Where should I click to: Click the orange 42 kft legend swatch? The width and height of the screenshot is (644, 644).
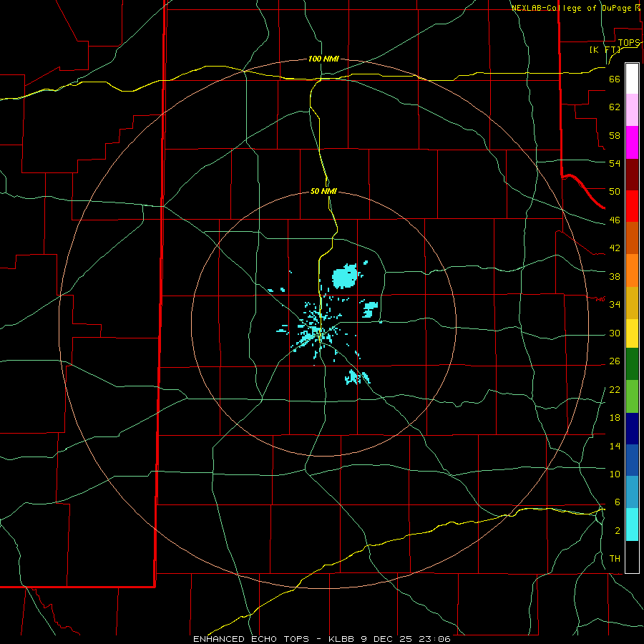(632, 270)
